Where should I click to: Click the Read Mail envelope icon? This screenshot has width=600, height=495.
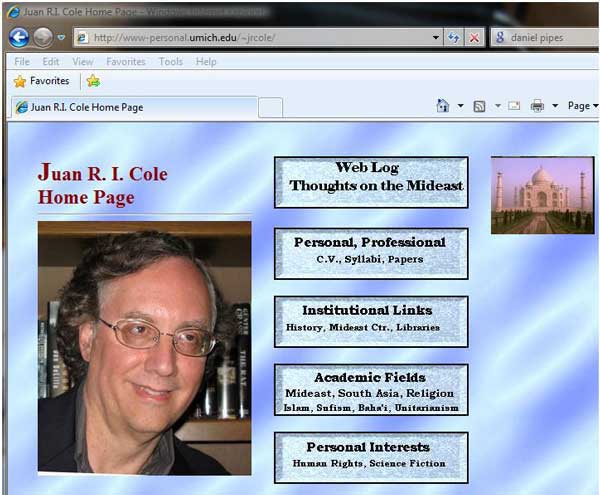tap(514, 106)
